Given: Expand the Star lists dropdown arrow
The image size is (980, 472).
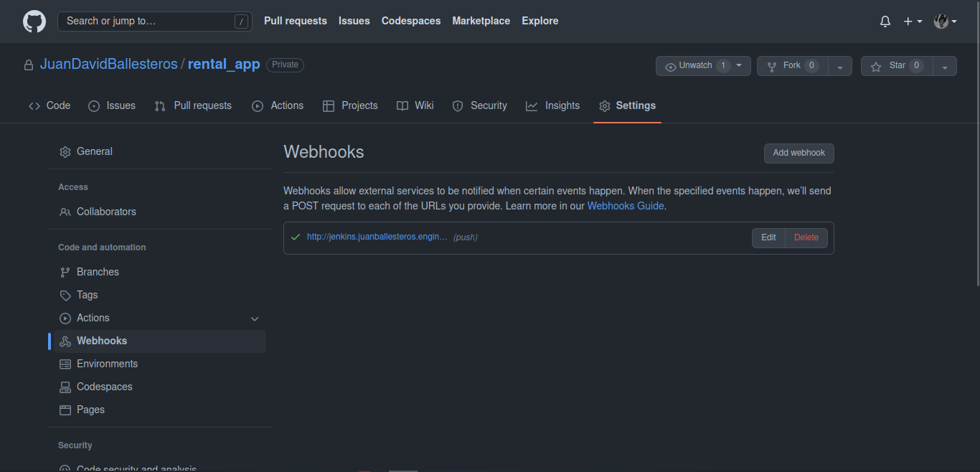Looking at the screenshot, I should point(945,66).
